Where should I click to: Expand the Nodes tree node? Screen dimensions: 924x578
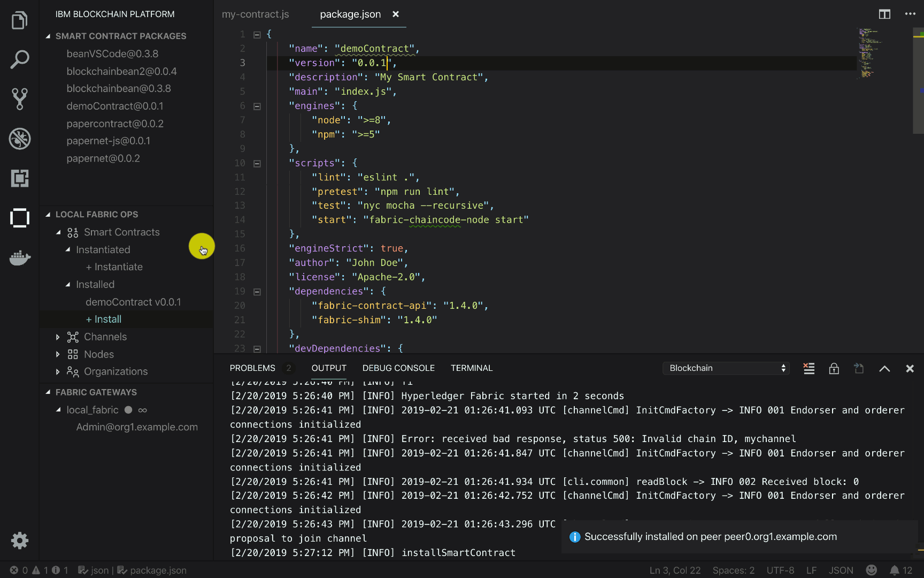click(58, 354)
